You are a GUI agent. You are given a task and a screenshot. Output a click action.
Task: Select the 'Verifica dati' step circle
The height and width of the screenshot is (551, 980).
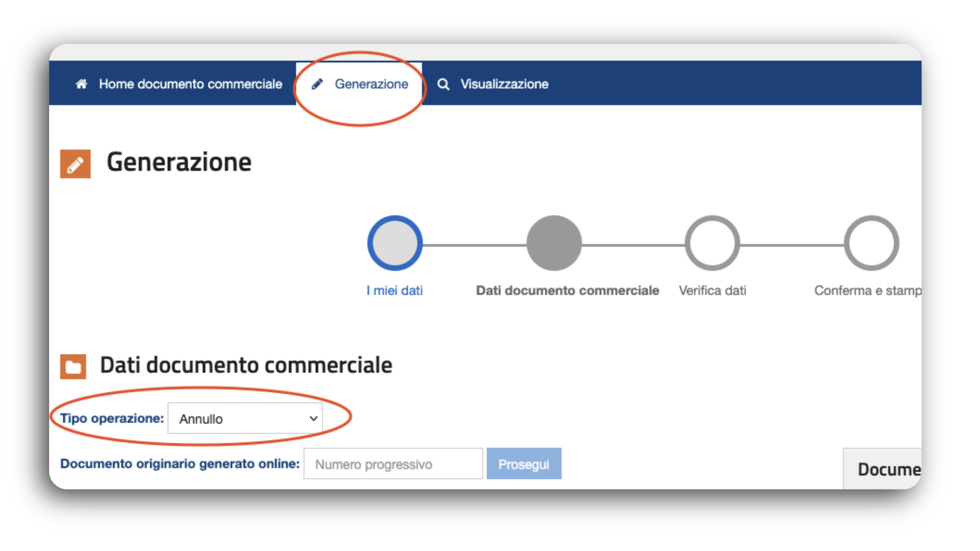(x=712, y=243)
